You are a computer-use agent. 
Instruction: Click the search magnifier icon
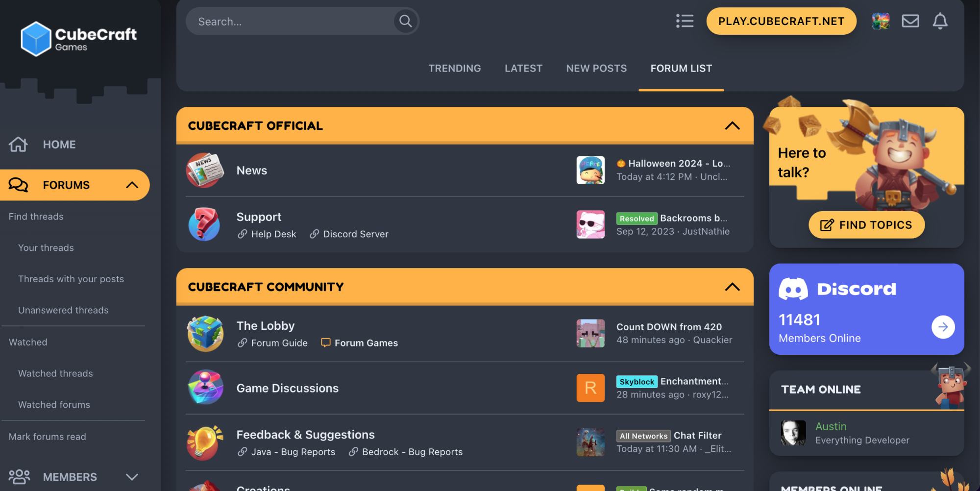[x=405, y=21]
